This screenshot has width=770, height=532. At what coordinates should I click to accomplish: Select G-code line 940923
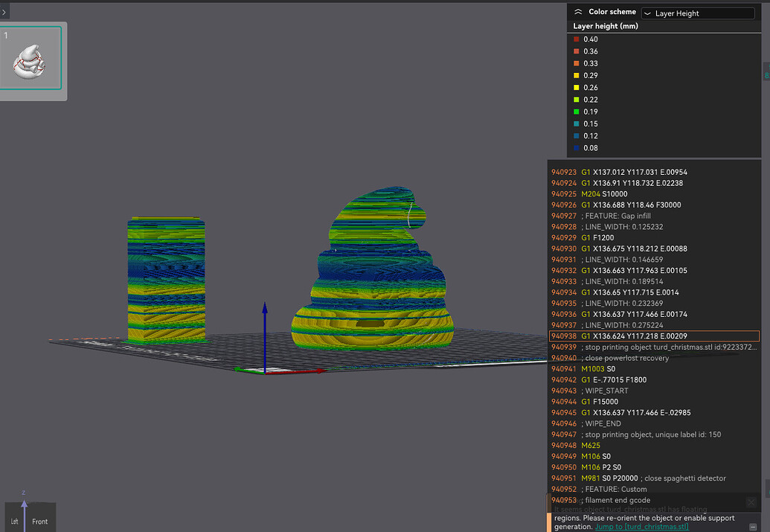pos(654,172)
